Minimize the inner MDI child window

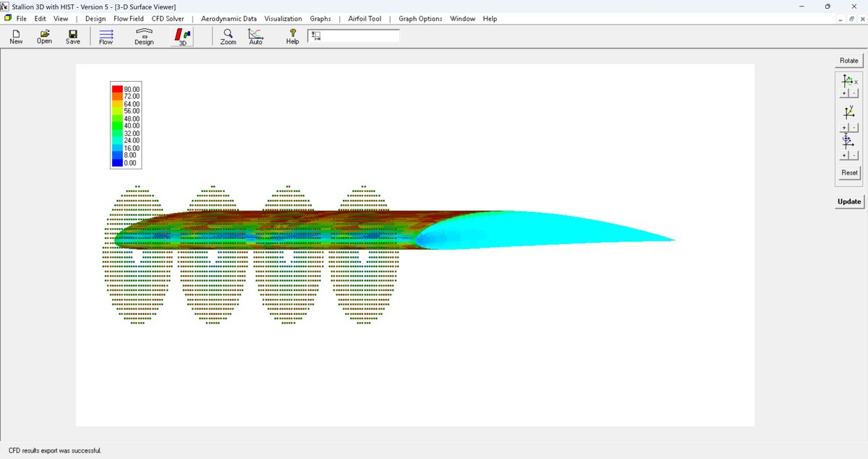click(841, 19)
